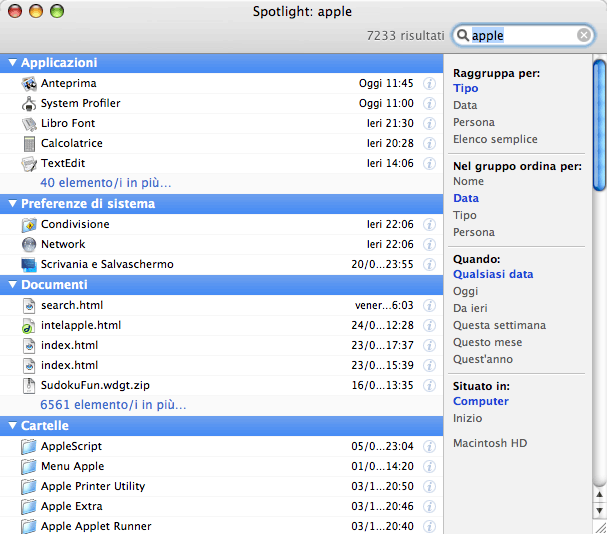Image resolution: width=607 pixels, height=534 pixels.
Task: Click the search.html document icon
Action: tap(29, 306)
